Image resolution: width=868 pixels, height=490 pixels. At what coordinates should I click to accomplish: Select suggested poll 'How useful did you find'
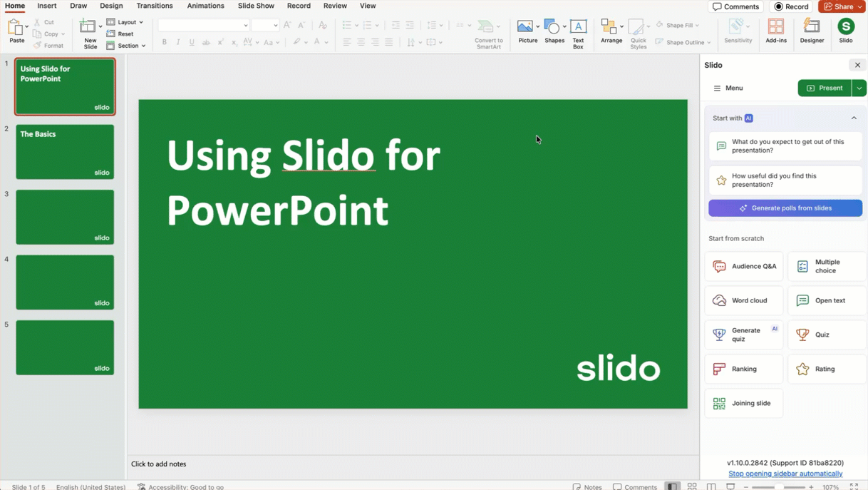785,180
